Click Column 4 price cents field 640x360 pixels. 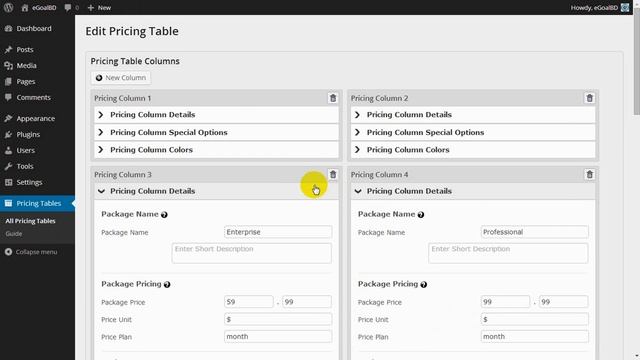click(564, 302)
